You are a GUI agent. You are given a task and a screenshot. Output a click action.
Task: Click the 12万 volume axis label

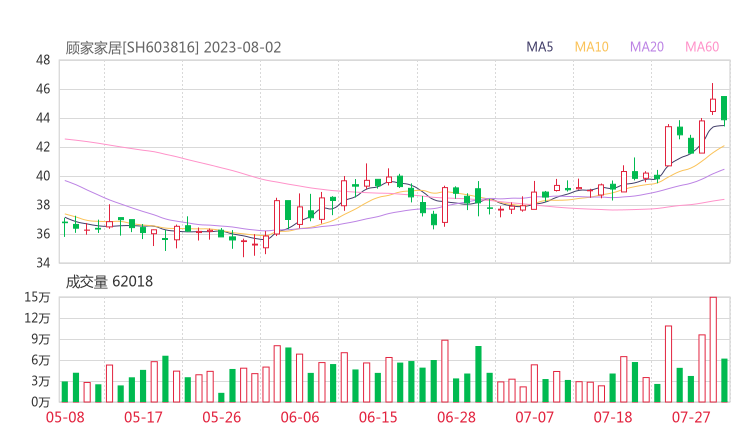(37, 318)
